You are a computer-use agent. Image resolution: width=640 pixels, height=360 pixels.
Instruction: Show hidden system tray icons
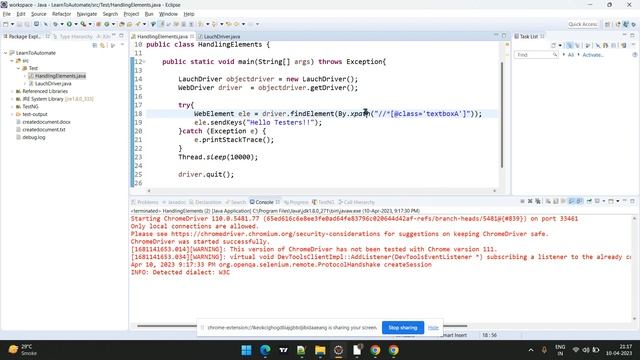[x=531, y=350]
